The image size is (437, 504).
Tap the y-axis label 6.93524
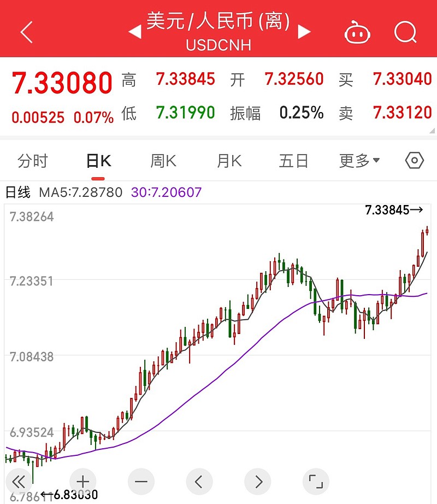point(32,432)
